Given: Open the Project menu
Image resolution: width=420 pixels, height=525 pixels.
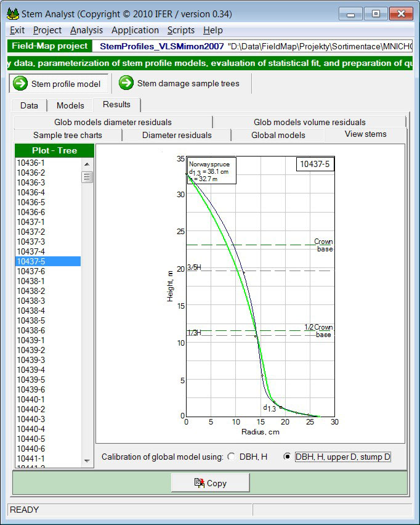Looking at the screenshot, I should click(x=47, y=30).
